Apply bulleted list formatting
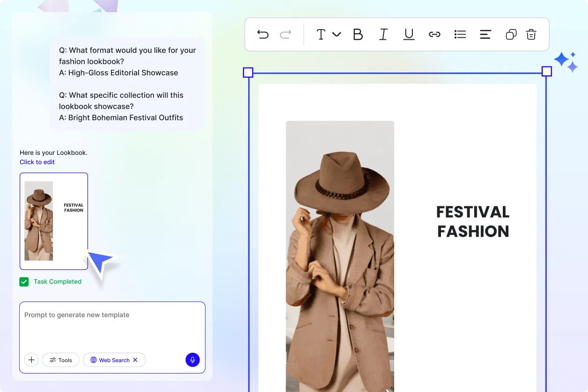588x392 pixels. 460,34
